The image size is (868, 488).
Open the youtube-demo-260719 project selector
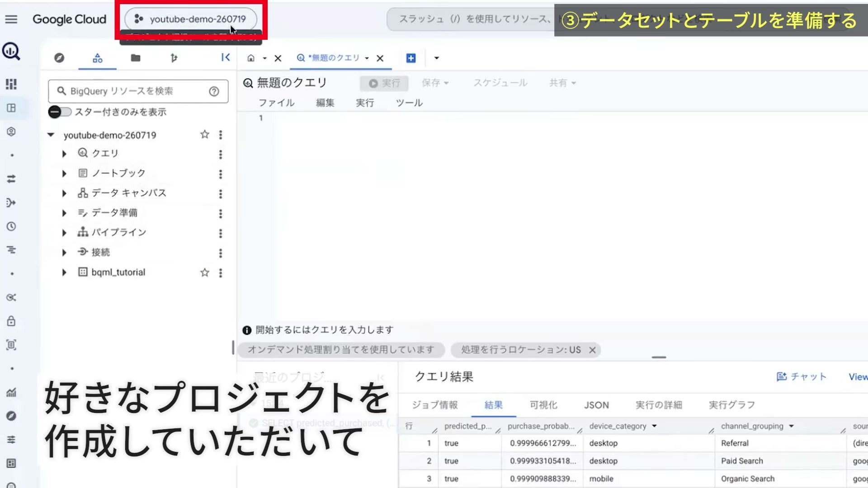[191, 19]
